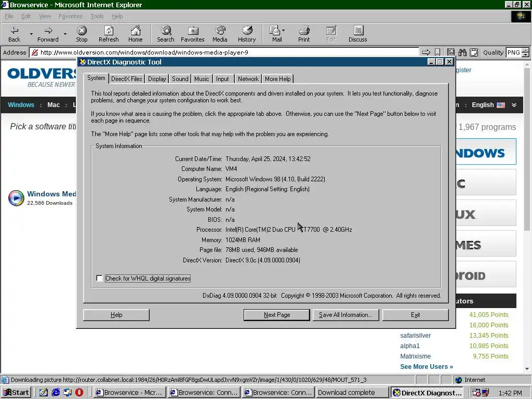The width and height of the screenshot is (532, 399).
Task: Open the safarisilver user link
Action: (x=415, y=336)
